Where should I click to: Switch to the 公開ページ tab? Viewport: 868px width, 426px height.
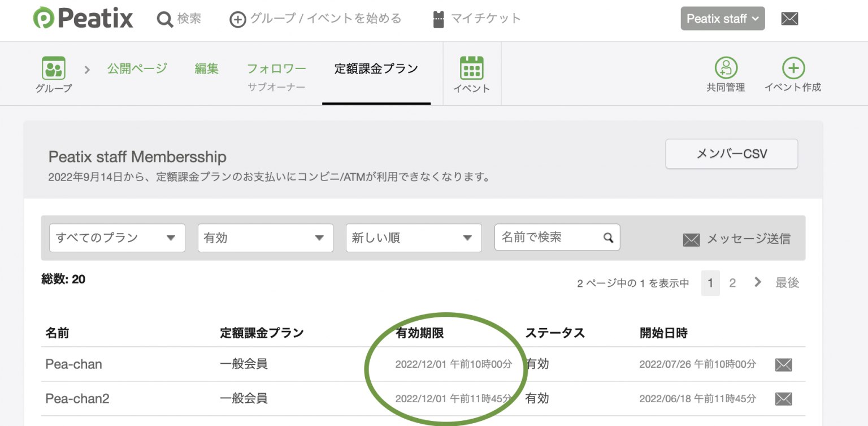click(x=137, y=68)
